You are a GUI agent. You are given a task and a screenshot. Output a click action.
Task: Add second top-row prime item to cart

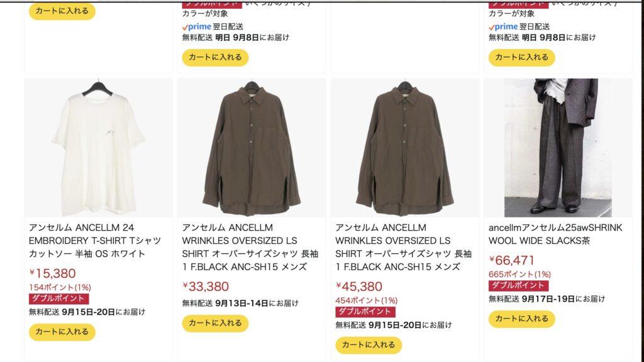coord(215,57)
